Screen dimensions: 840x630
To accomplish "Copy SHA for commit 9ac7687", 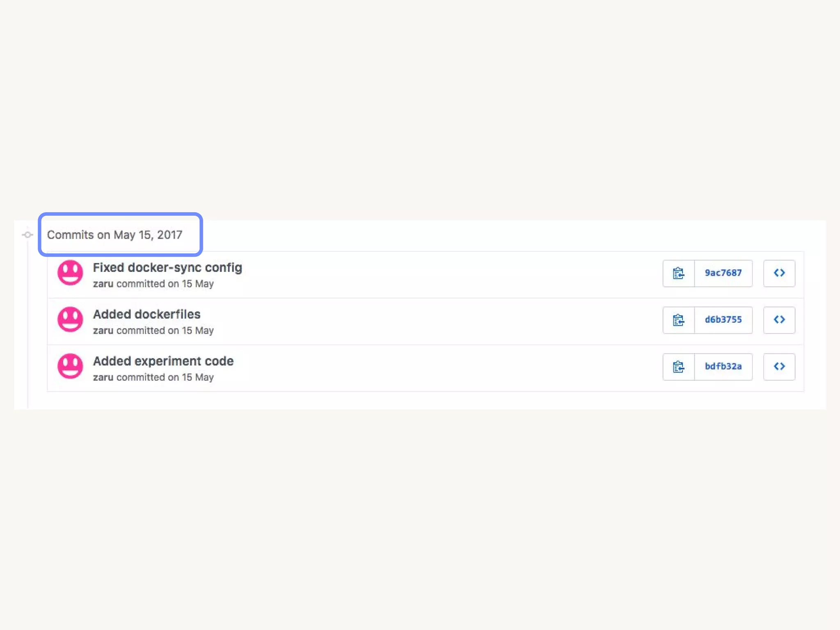I will click(678, 273).
